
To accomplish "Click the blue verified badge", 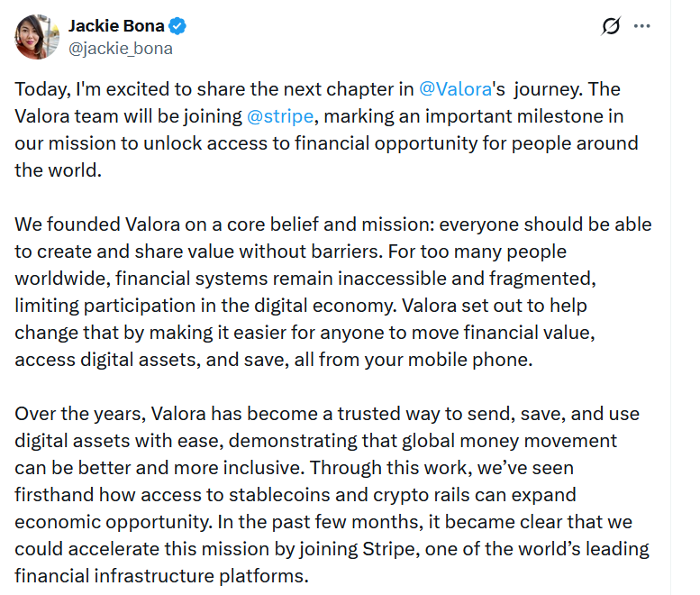I will [176, 26].
